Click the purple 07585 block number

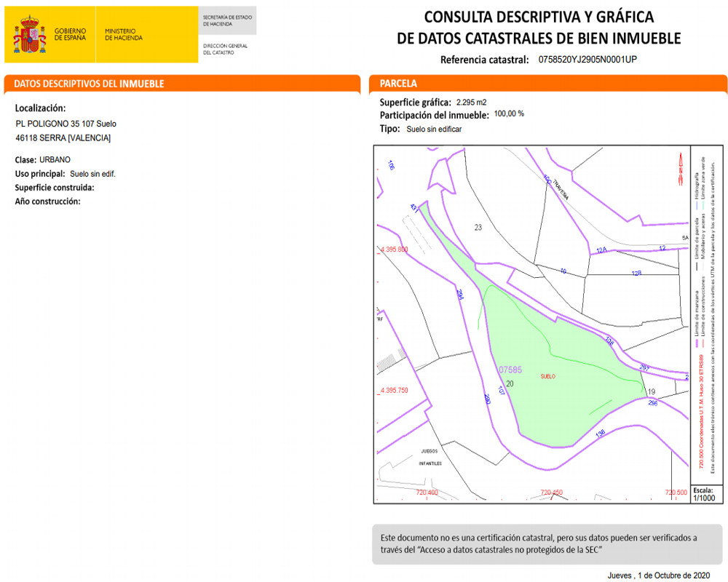(510, 370)
